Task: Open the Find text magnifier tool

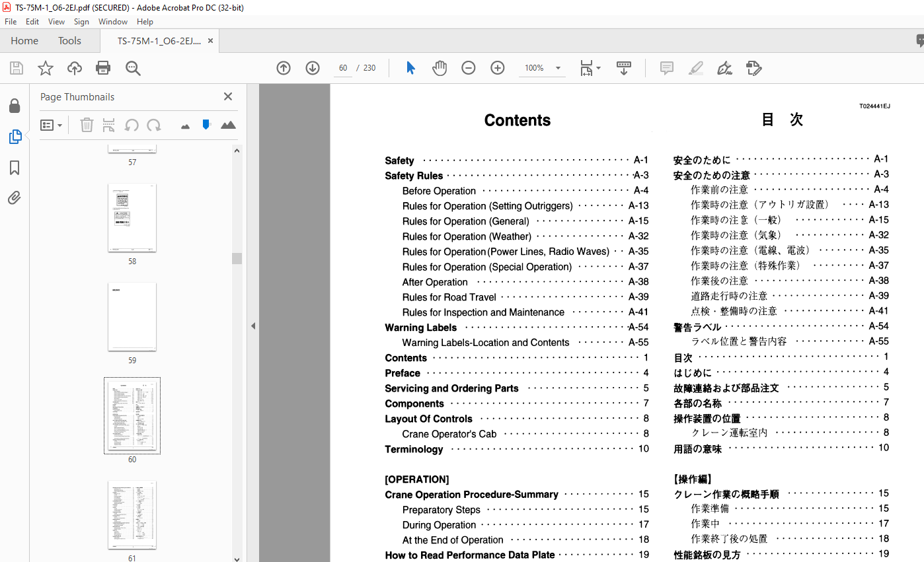Action: coord(133,68)
